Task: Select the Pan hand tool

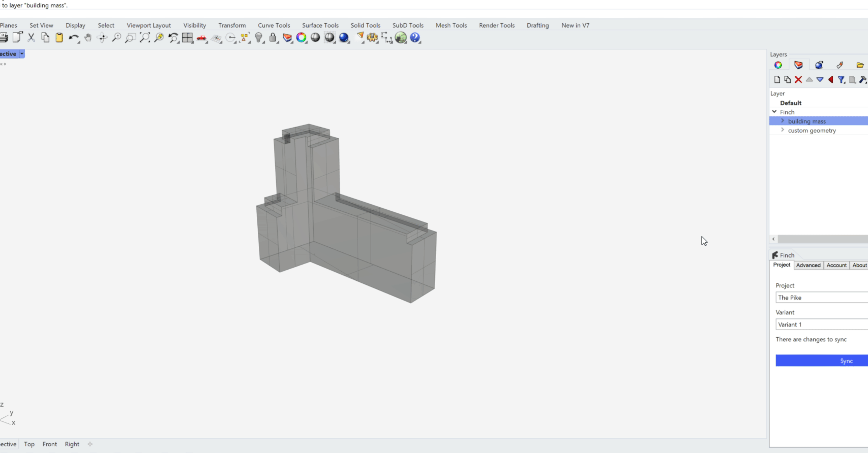Action: tap(88, 38)
